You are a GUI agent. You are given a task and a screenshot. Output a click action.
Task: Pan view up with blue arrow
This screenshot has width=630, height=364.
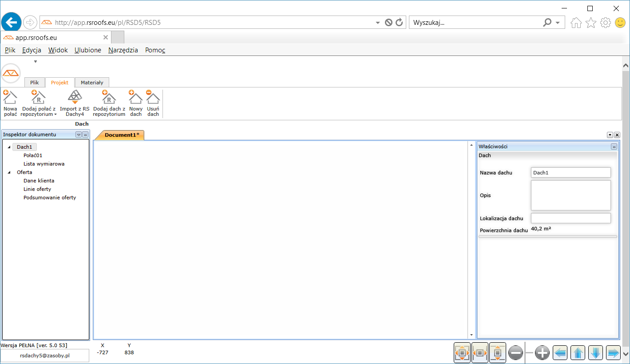(x=578, y=353)
